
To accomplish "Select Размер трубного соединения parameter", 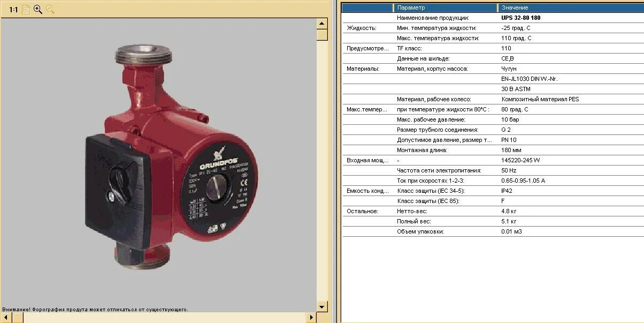I will (x=438, y=130).
